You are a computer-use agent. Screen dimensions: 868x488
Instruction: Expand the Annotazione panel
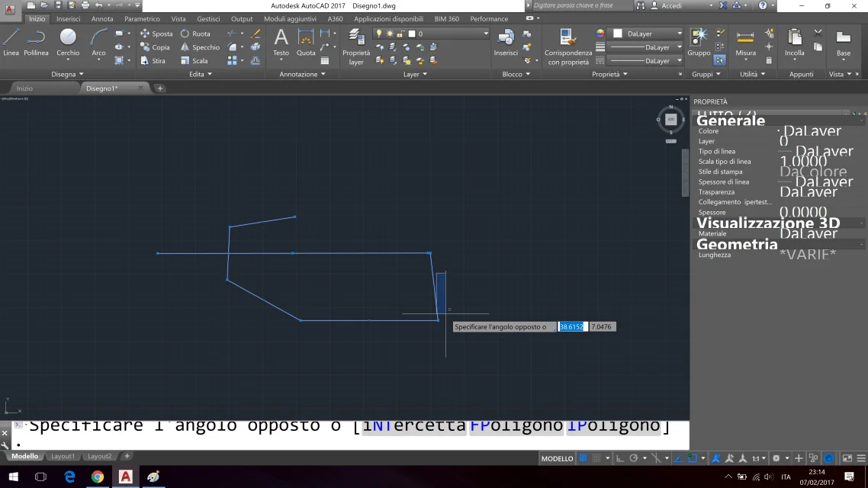tap(302, 74)
